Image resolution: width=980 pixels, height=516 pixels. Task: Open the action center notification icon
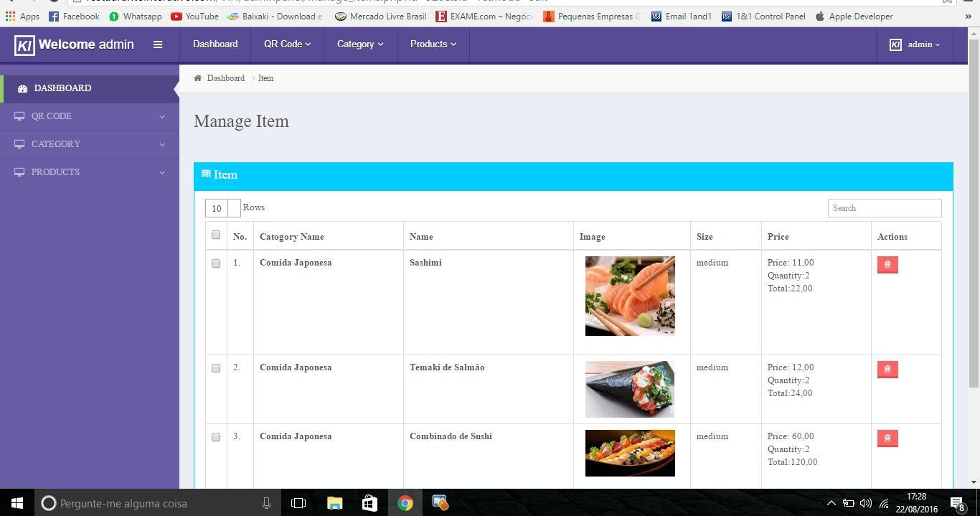[x=957, y=504]
